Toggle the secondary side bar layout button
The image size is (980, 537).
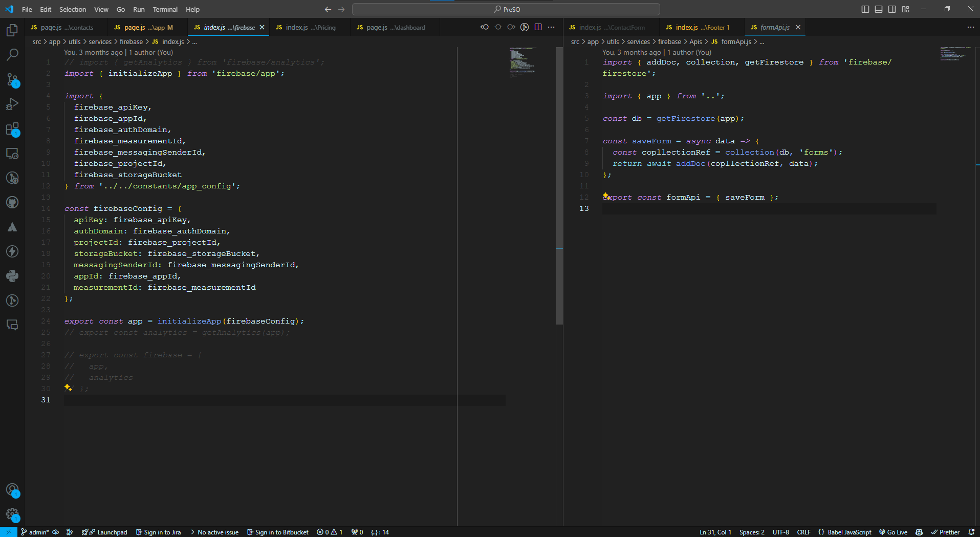coord(892,9)
